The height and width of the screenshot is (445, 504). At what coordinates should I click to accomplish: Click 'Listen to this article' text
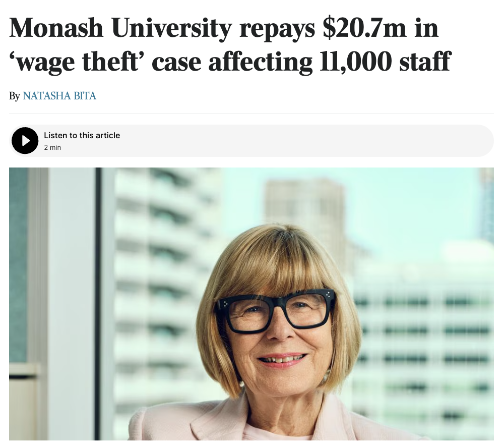[82, 135]
